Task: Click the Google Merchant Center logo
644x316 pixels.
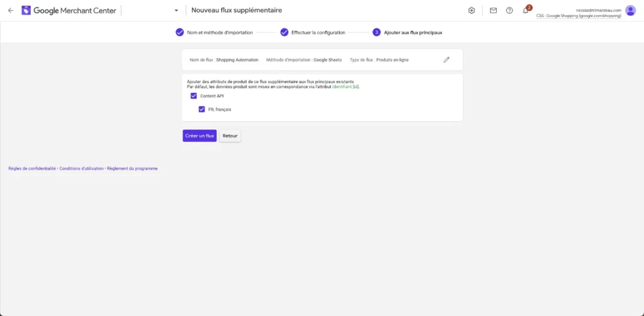Action: coord(69,10)
